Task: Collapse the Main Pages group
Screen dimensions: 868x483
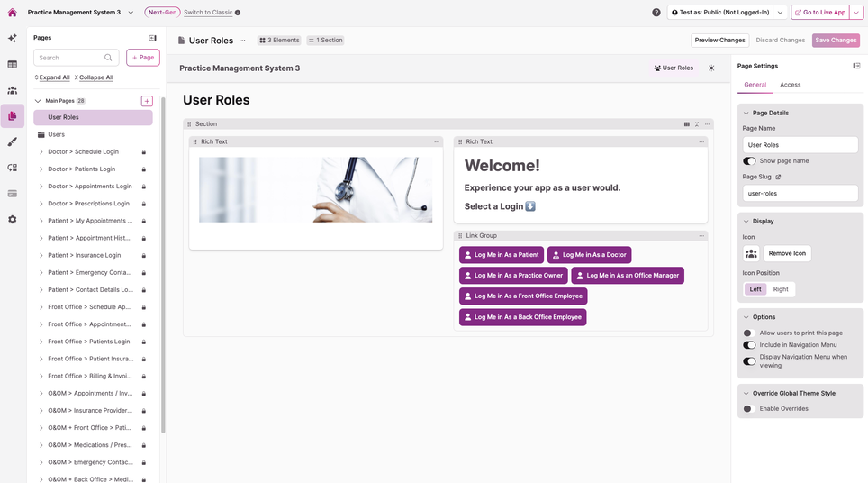Action: click(38, 101)
